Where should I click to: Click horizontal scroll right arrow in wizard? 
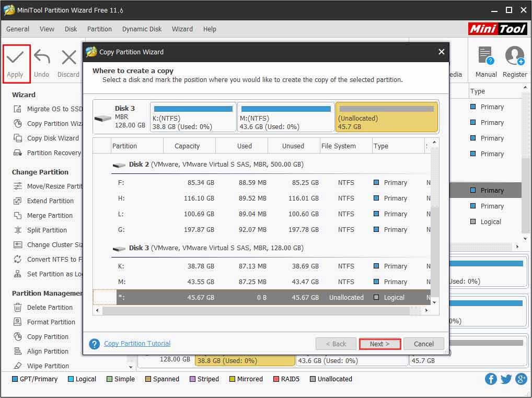click(426, 310)
